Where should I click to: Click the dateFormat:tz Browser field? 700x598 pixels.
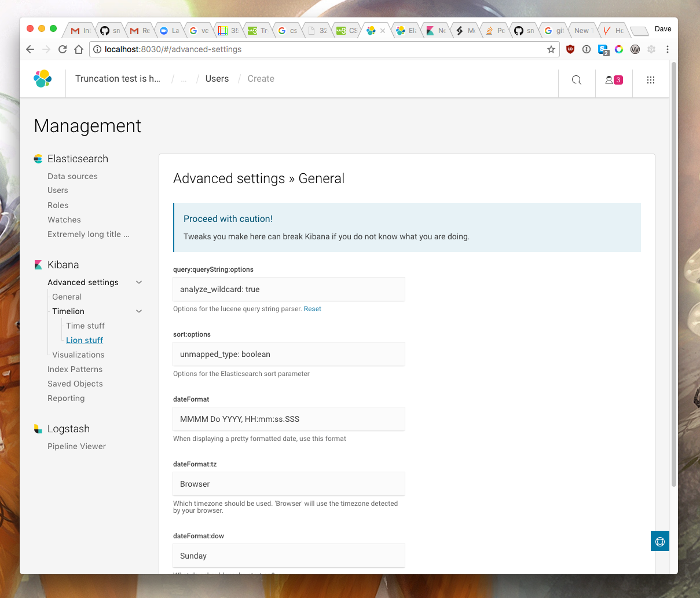coord(289,484)
